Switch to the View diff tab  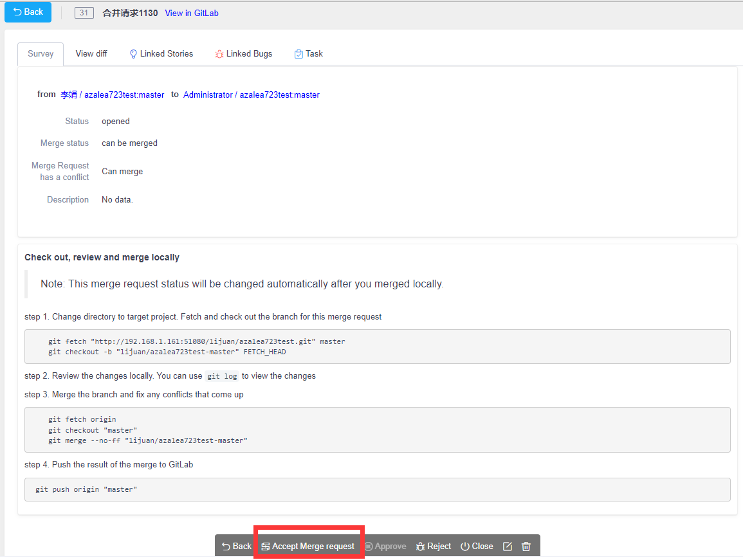[x=91, y=54]
